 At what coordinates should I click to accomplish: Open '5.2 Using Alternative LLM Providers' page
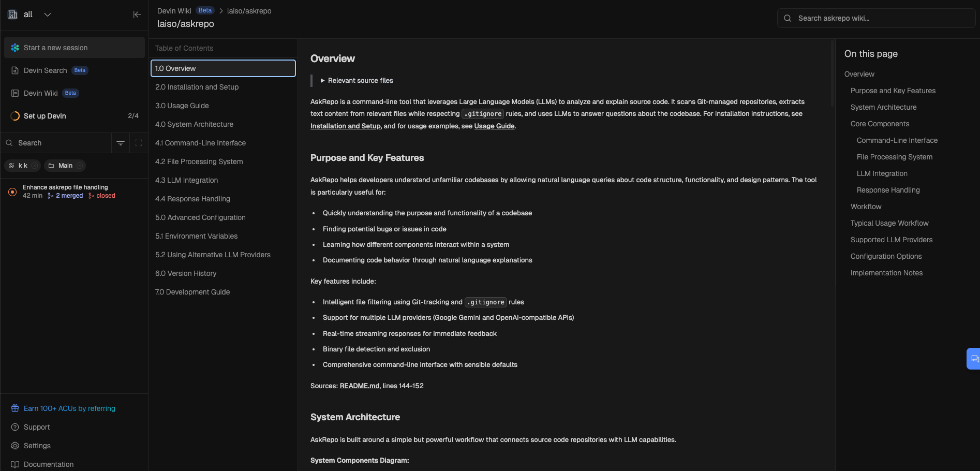point(223,255)
